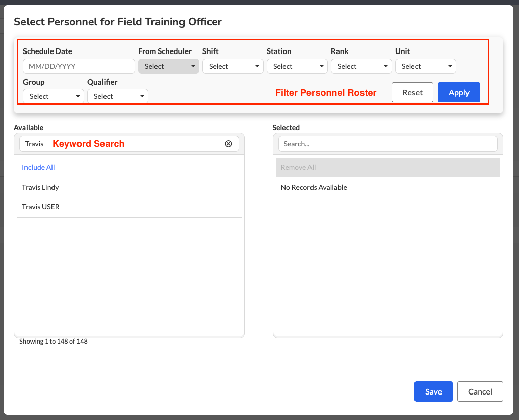Viewport: 519px width, 420px height.
Task: Save the selected personnel
Action: [x=433, y=391]
